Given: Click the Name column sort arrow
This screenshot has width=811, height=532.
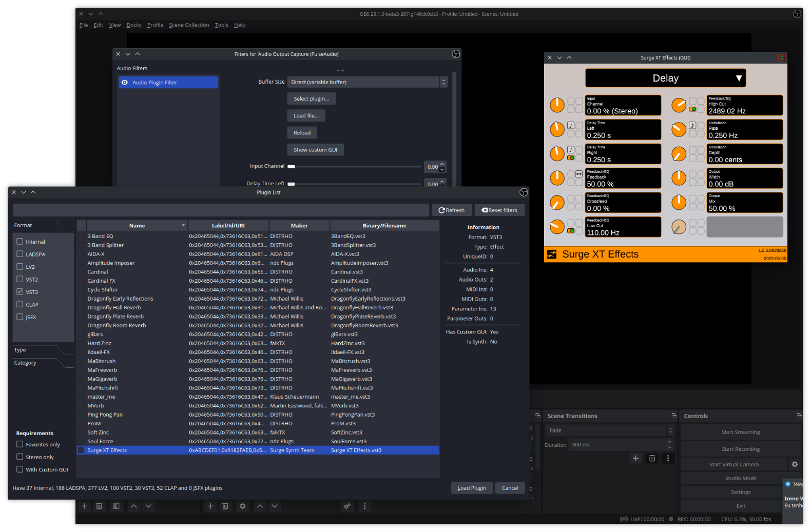Looking at the screenshot, I should coord(183,226).
